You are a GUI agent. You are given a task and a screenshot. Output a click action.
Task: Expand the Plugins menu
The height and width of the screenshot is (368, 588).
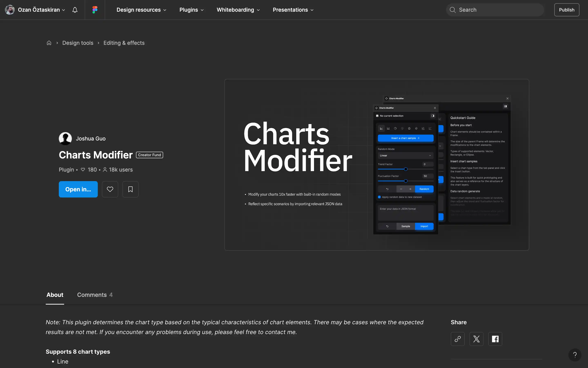(192, 10)
